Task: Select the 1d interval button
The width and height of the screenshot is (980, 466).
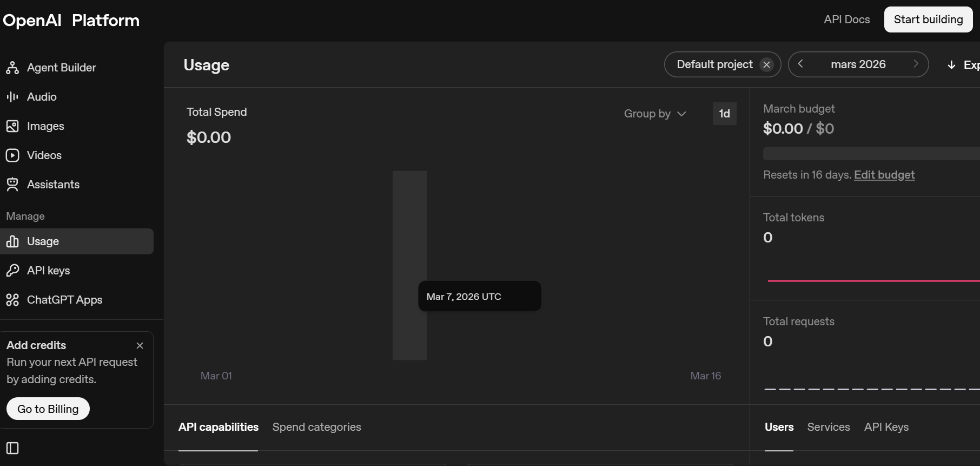Action: (x=725, y=114)
